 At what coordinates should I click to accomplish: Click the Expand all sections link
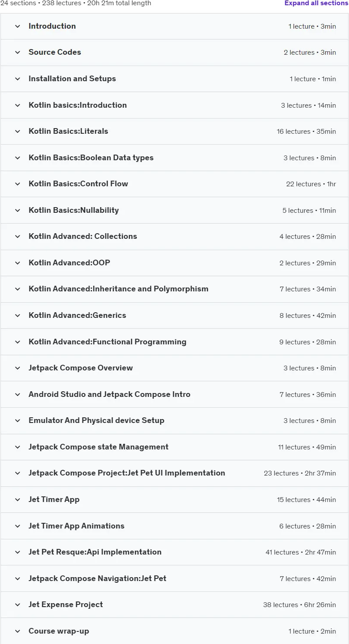point(316,3)
